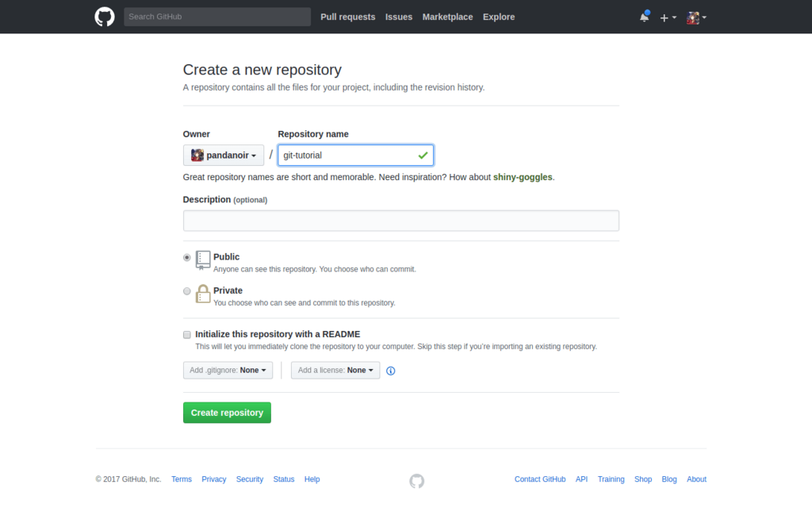This screenshot has width=812, height=523.
Task: Click the '© 2017 GitHub, Inc.' text
Action: (x=128, y=479)
